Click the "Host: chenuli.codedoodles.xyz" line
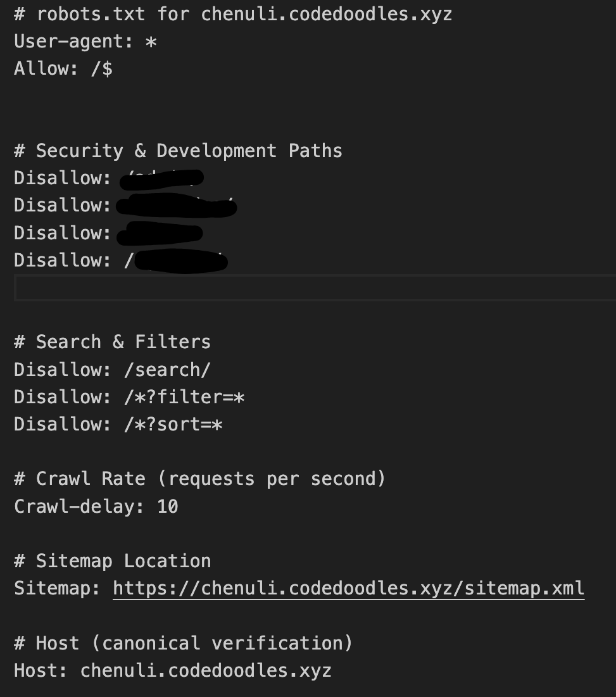Screen dimensions: 616x697 (x=173, y=670)
